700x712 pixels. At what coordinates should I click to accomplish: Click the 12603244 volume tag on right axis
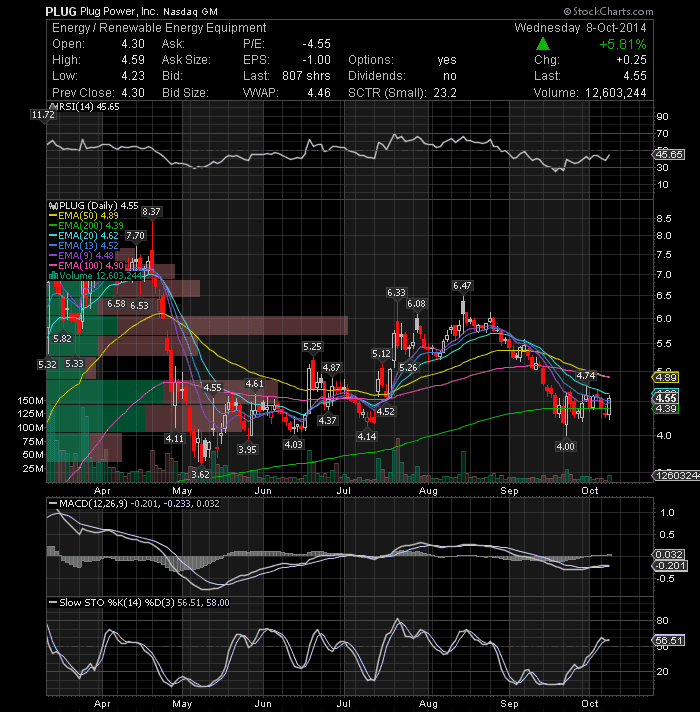click(676, 475)
